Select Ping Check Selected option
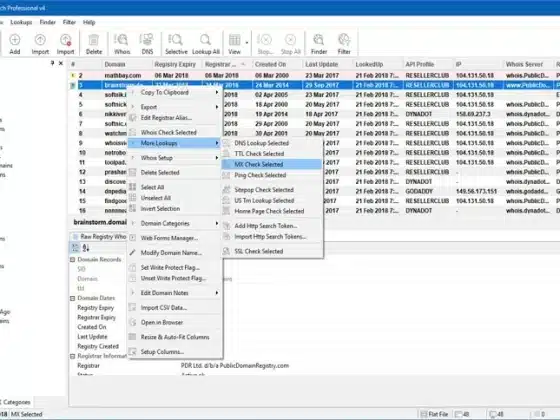Screen dimensions: 560x420 tap(272, 175)
